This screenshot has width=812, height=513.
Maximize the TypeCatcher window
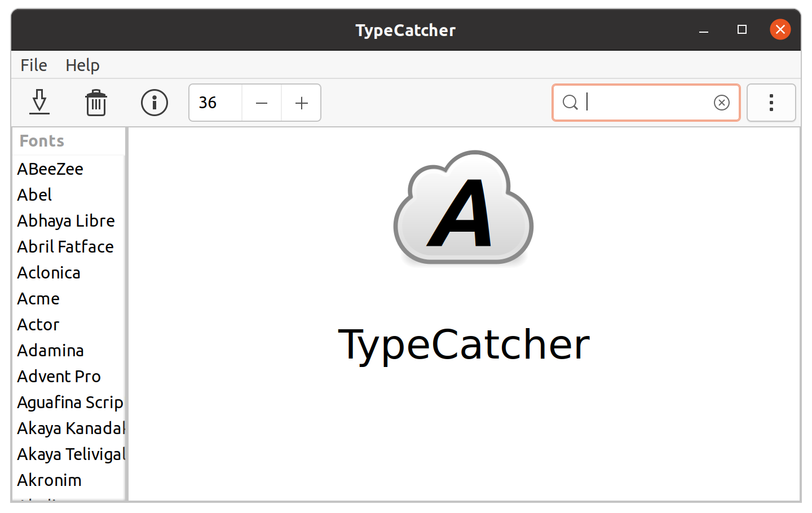[x=742, y=30]
